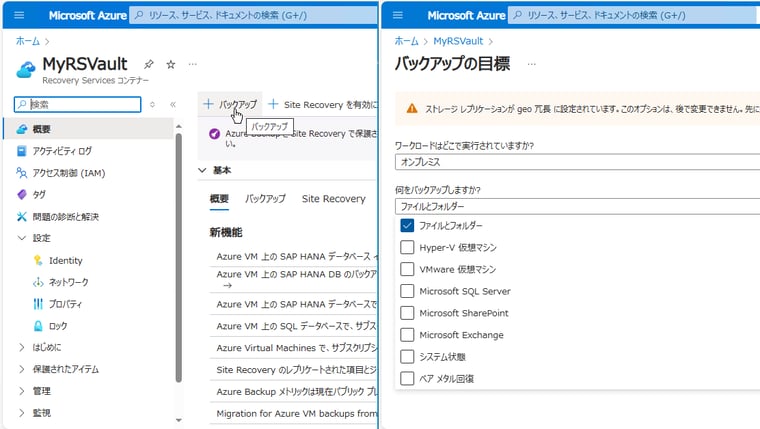Check the システム状態 checkbox
Viewport: 760px width, 429px height.
click(407, 356)
